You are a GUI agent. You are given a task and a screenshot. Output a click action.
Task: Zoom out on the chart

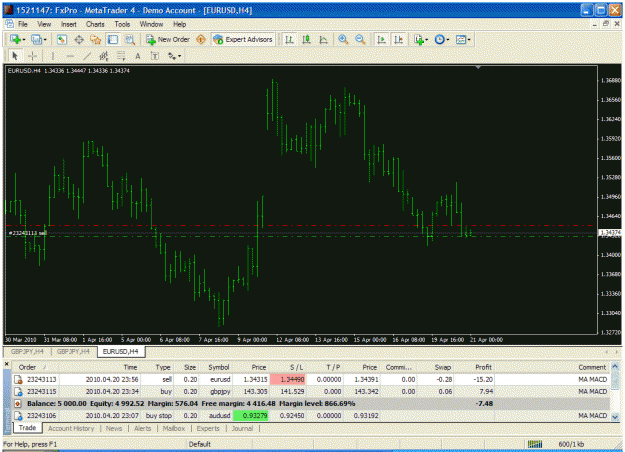coord(360,39)
